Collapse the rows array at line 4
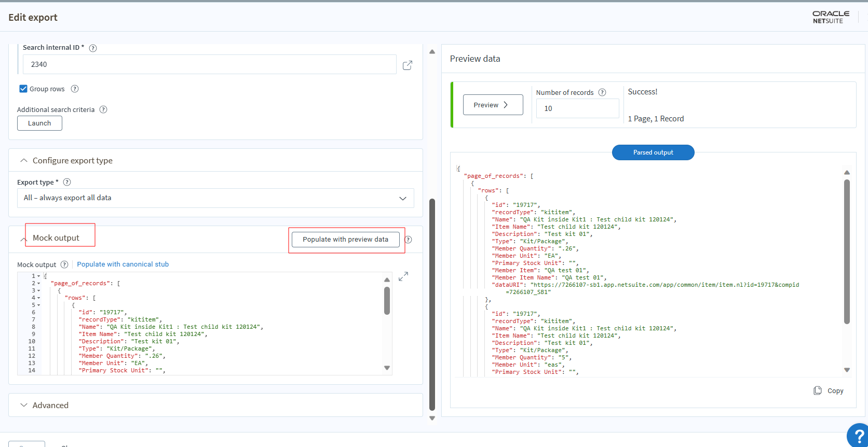The height and width of the screenshot is (447, 868). point(39,298)
